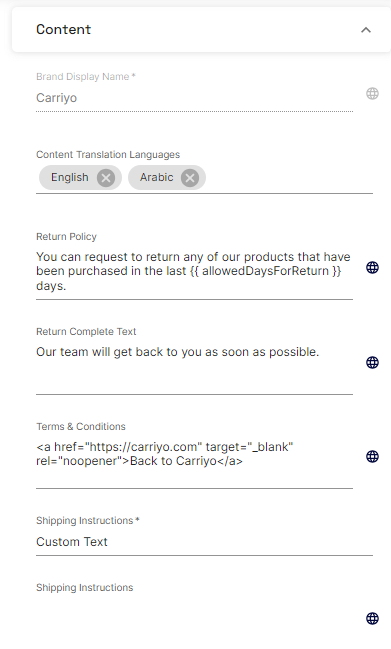Screen dimensions: 391x649
Task: Collapse the Content section chevron
Action: pos(366,30)
